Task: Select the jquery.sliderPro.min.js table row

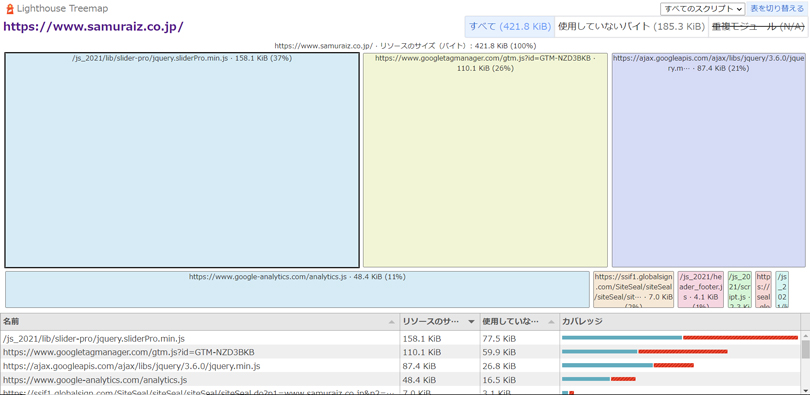Action: click(400, 338)
